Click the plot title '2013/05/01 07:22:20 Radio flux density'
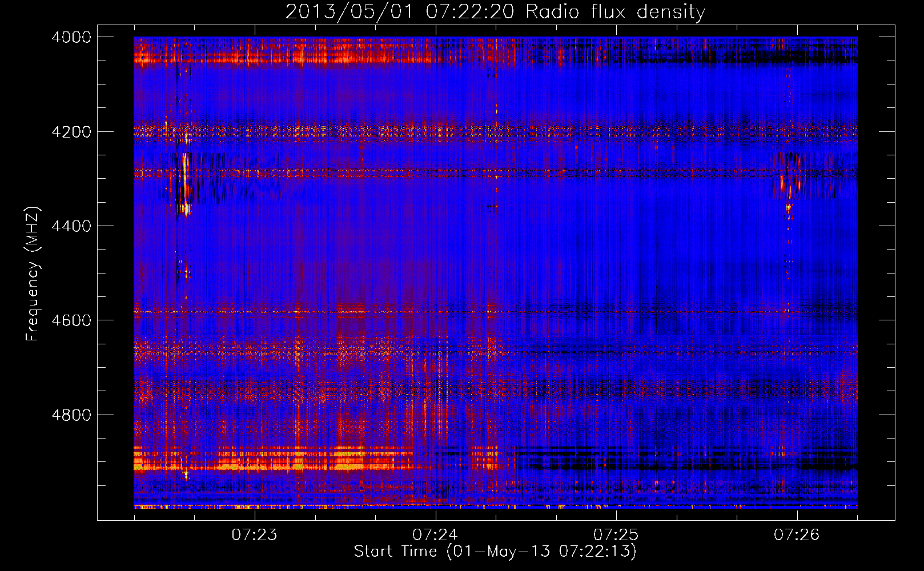This screenshot has height=571, width=924. click(x=495, y=12)
